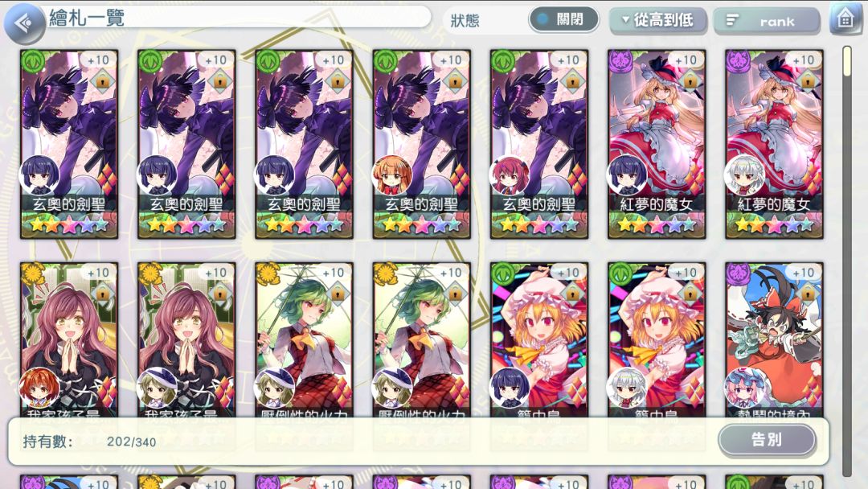This screenshot has width=868, height=489.
Task: Toggle lock icon on first 玄奧的劍聖 card
Action: pos(102,82)
